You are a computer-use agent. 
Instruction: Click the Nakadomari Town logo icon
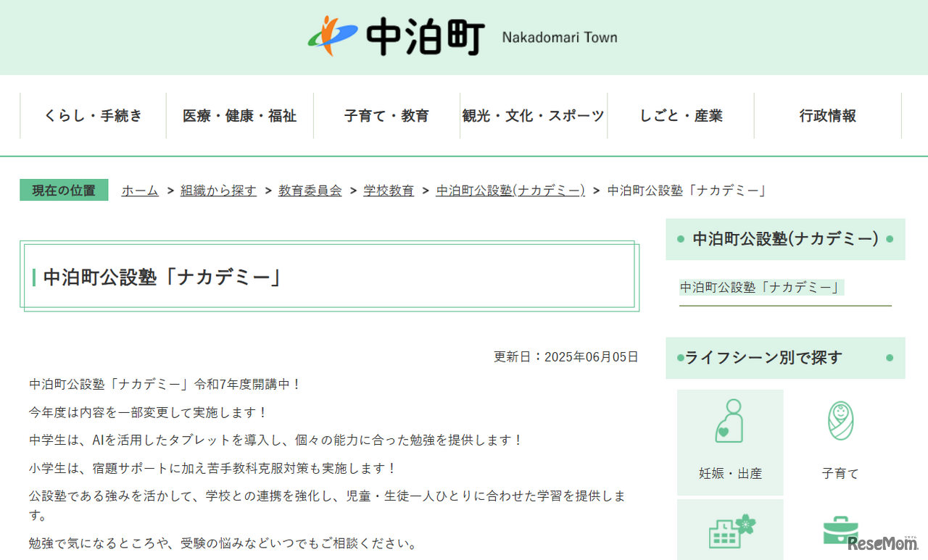tap(333, 35)
